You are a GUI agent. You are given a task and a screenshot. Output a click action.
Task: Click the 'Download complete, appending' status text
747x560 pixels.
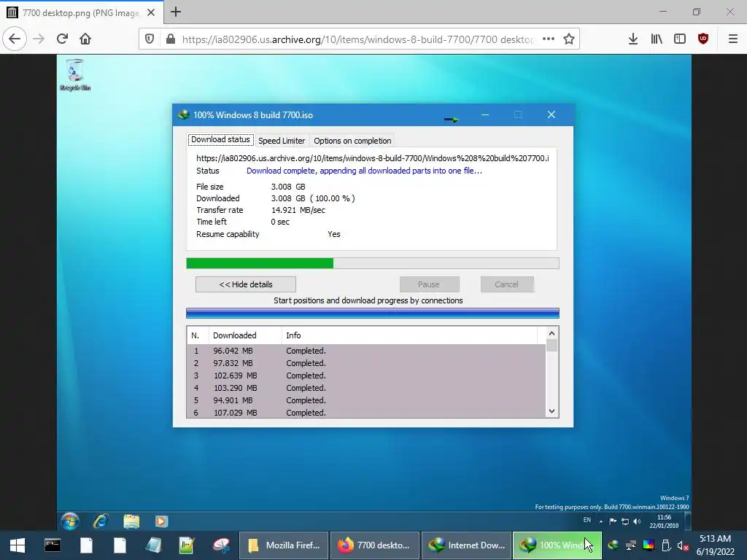tap(364, 171)
